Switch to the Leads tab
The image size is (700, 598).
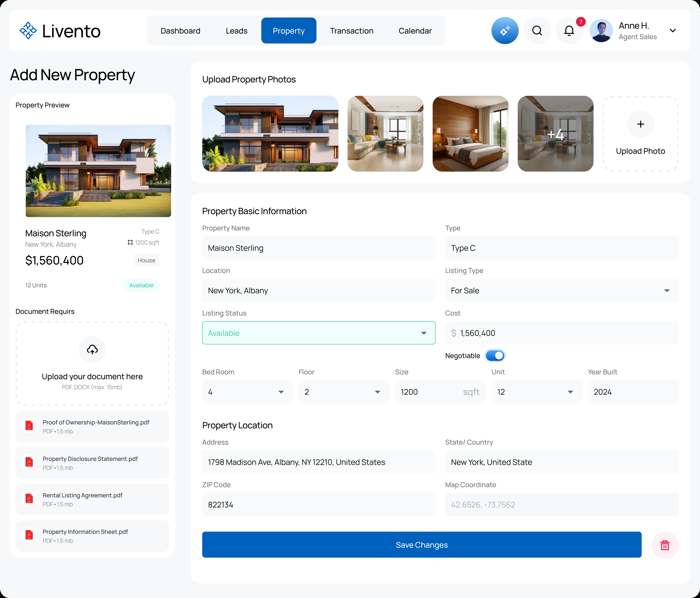click(236, 31)
